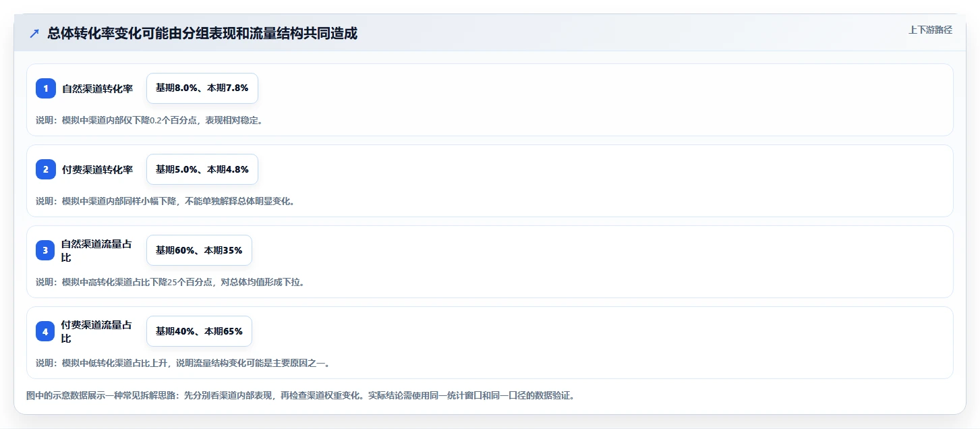Click the value chip 基期40%、本期65%

[x=199, y=331]
